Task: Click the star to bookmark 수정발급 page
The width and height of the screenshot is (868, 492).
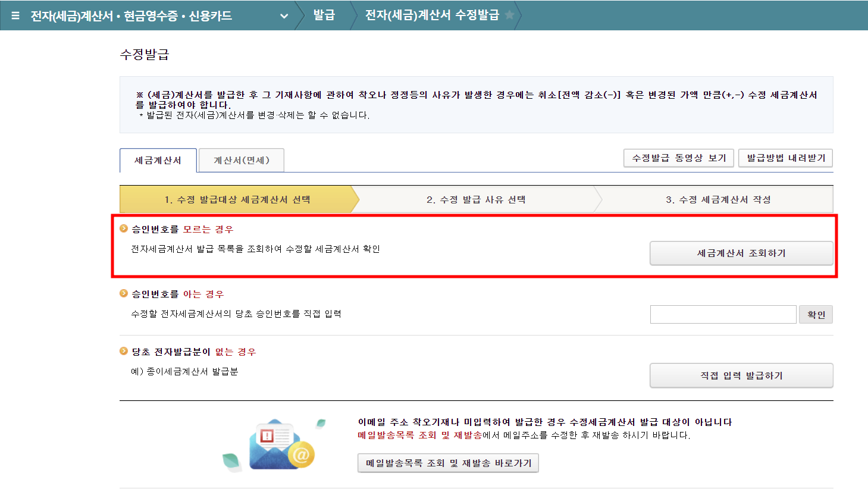Action: 509,15
